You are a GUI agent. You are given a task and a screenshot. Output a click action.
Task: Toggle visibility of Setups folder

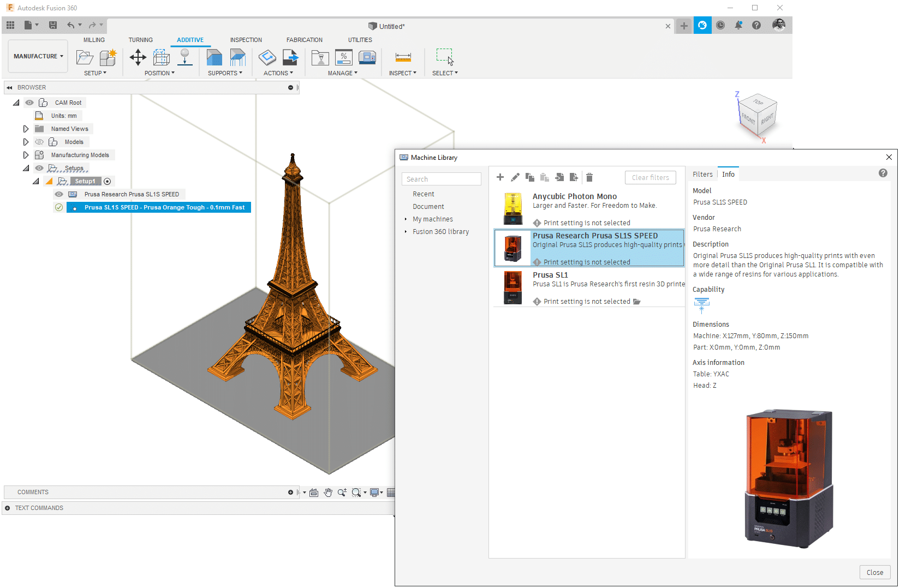coord(39,168)
